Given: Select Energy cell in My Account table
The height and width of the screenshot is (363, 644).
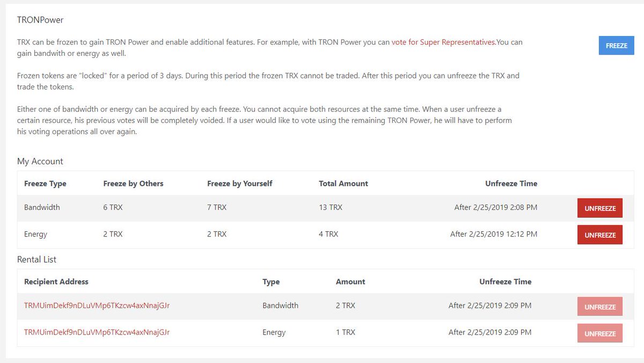Looking at the screenshot, I should point(35,234).
